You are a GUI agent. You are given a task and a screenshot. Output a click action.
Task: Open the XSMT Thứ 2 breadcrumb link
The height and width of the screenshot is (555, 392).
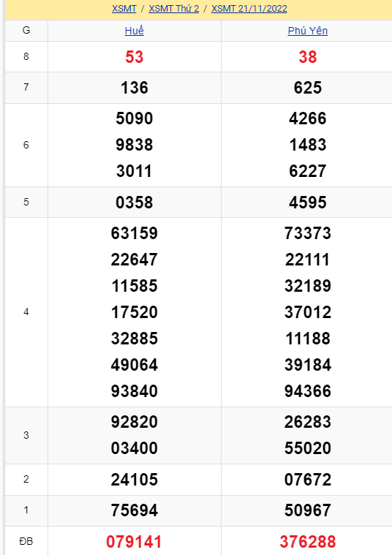click(x=174, y=9)
